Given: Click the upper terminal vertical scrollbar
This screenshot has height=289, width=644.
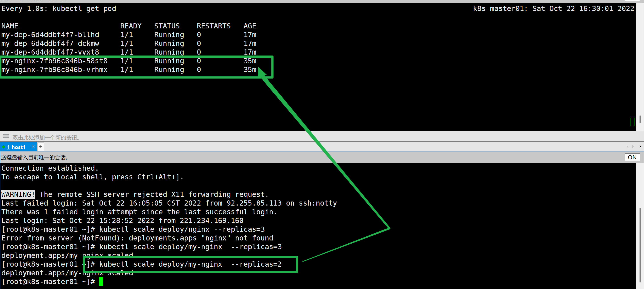Looking at the screenshot, I should (x=640, y=119).
